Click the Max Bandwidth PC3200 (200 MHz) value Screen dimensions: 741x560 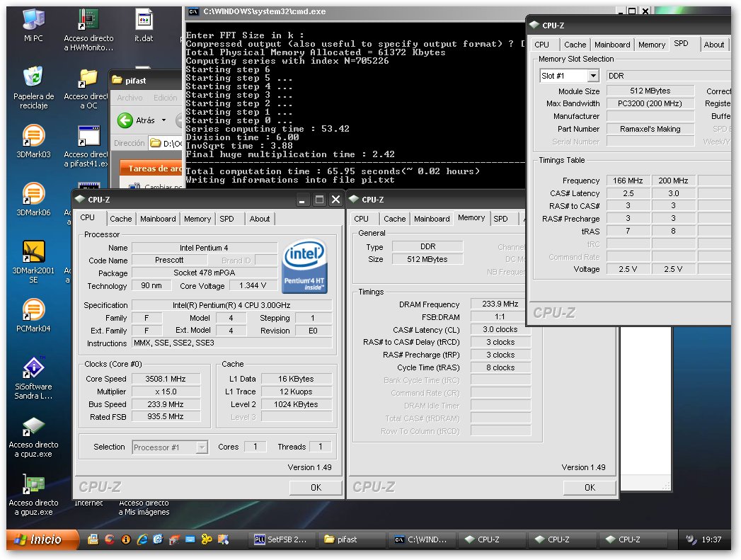[x=650, y=103]
